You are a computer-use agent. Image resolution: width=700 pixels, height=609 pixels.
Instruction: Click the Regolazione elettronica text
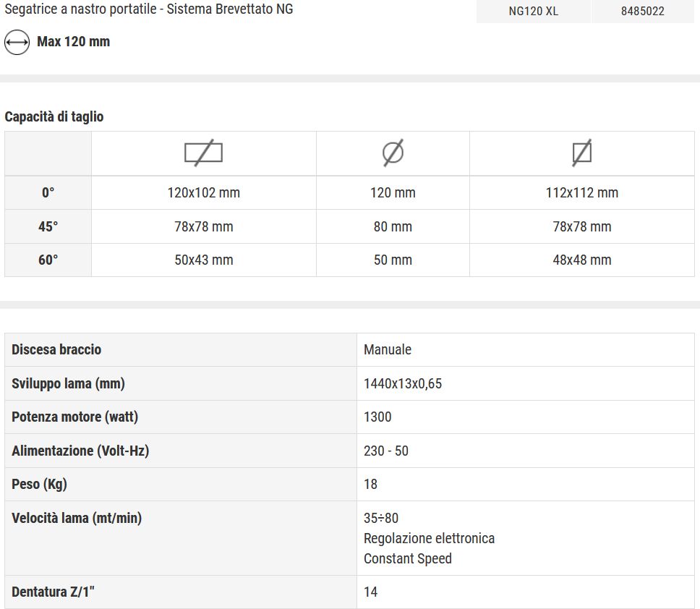click(x=429, y=539)
